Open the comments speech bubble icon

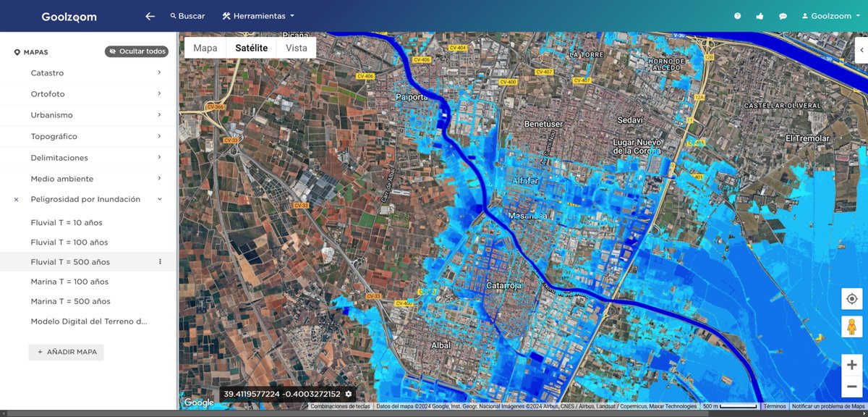783,16
